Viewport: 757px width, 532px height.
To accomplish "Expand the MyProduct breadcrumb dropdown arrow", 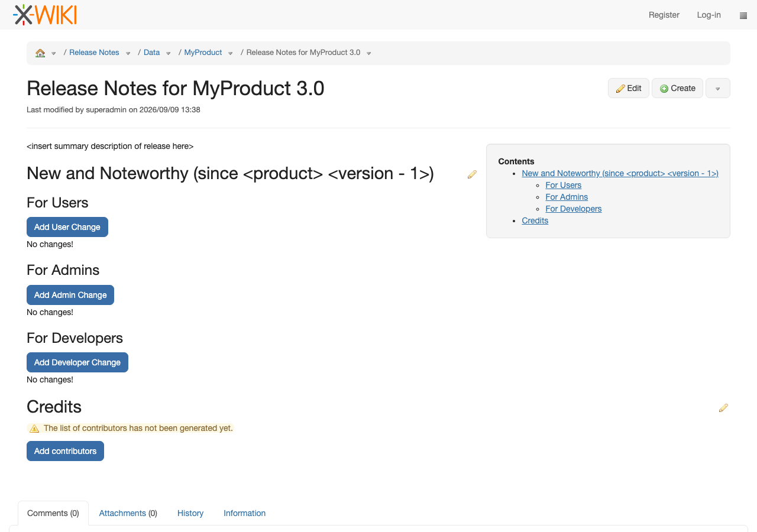I will pyautogui.click(x=230, y=53).
